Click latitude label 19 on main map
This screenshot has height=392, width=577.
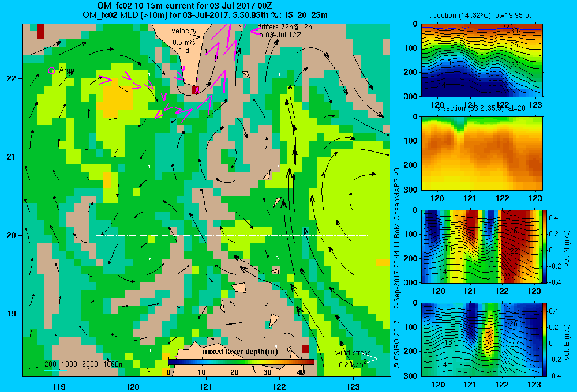(x=11, y=314)
